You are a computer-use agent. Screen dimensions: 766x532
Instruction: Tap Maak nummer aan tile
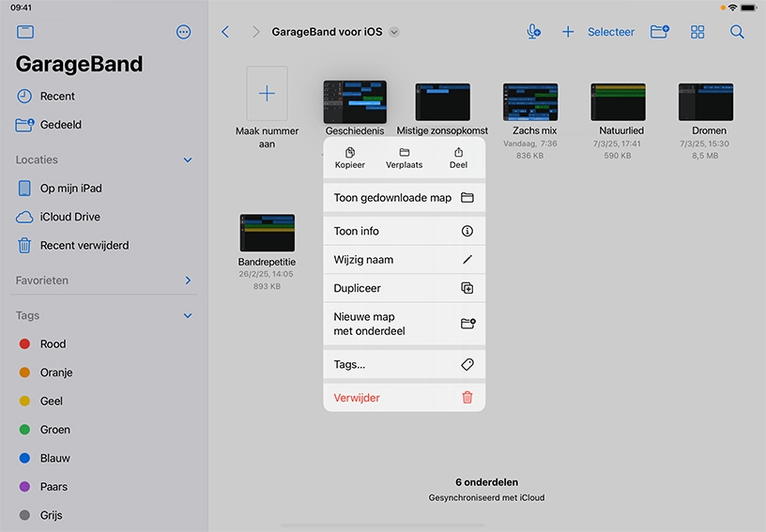point(267,93)
